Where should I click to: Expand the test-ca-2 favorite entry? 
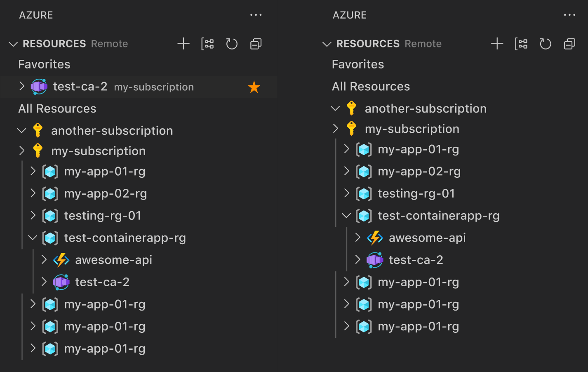pyautogui.click(x=22, y=86)
